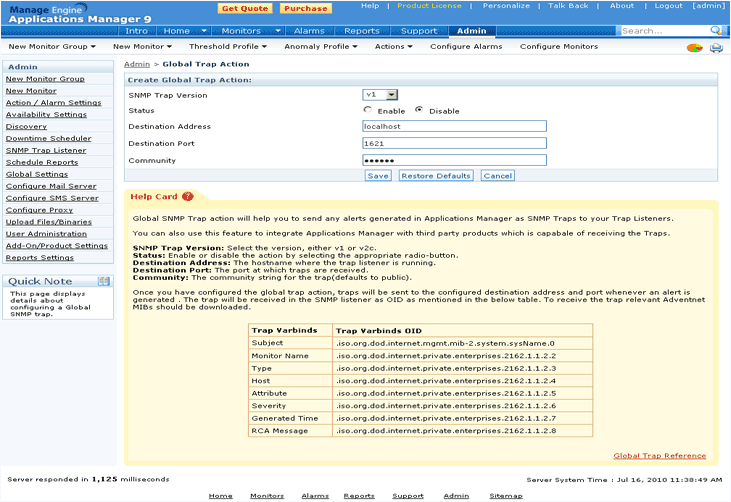Image resolution: width=731 pixels, height=502 pixels.
Task: Open the Global Trap Reference link
Action: pyautogui.click(x=660, y=456)
